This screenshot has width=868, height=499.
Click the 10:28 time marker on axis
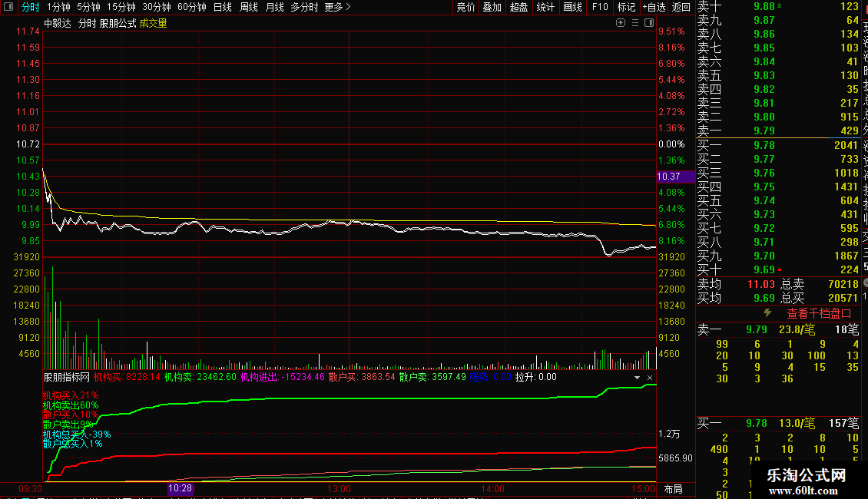click(181, 488)
